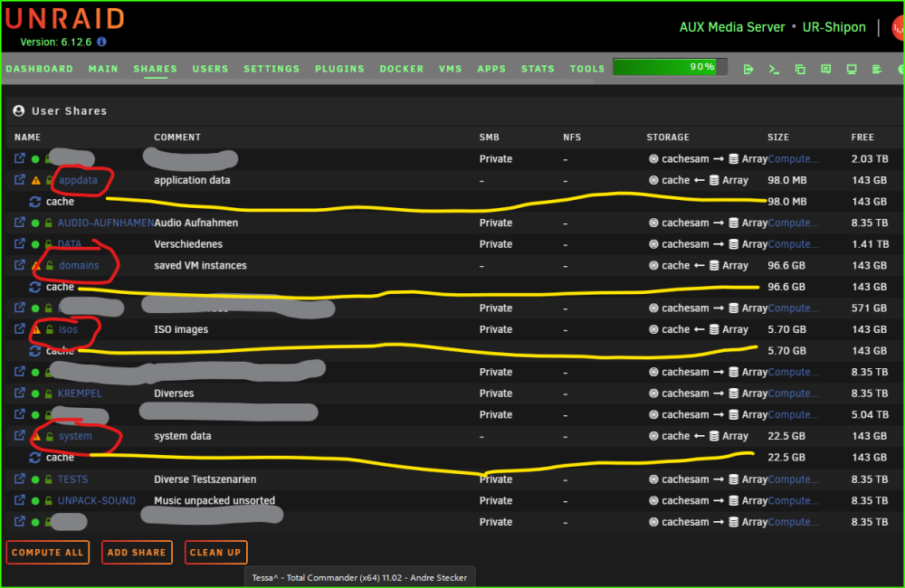Viewport: 905px width, 588px height.
Task: Click Compute link in KREMPEL row
Action: [x=793, y=394]
